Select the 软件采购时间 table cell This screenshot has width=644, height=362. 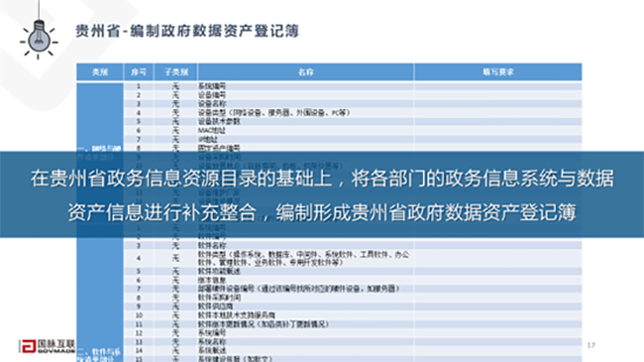click(x=305, y=298)
